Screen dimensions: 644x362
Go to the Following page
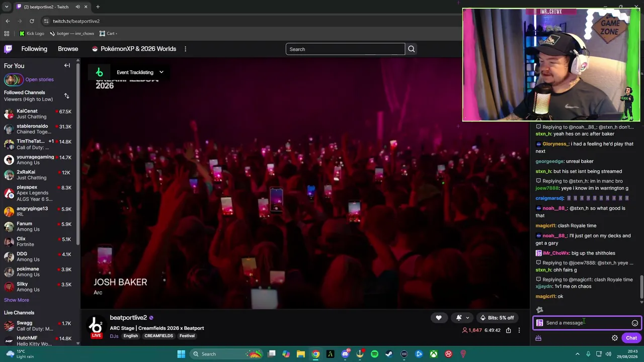34,49
